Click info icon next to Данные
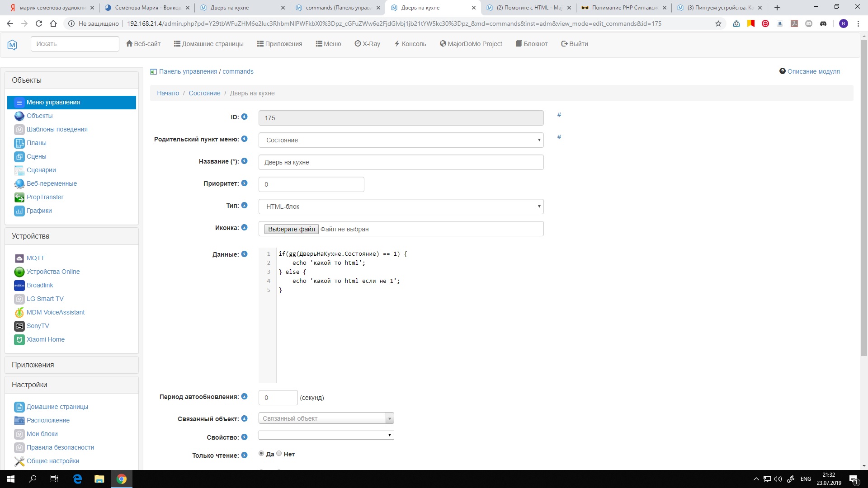Image resolution: width=868 pixels, height=488 pixels. [x=244, y=254]
